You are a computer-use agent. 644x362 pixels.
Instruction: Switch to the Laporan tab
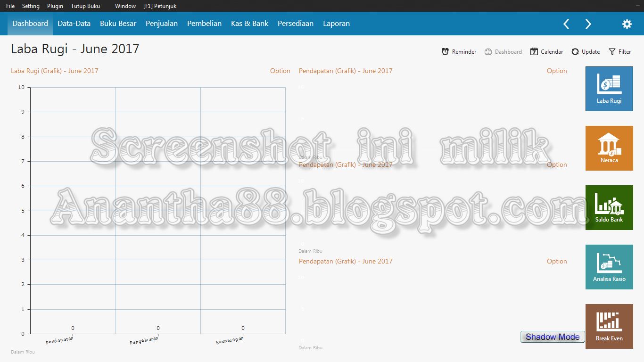tap(336, 23)
